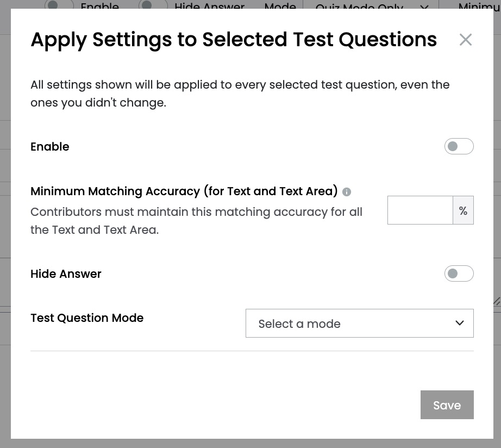
Task: Click the percent sign suffix box
Action: click(x=463, y=210)
